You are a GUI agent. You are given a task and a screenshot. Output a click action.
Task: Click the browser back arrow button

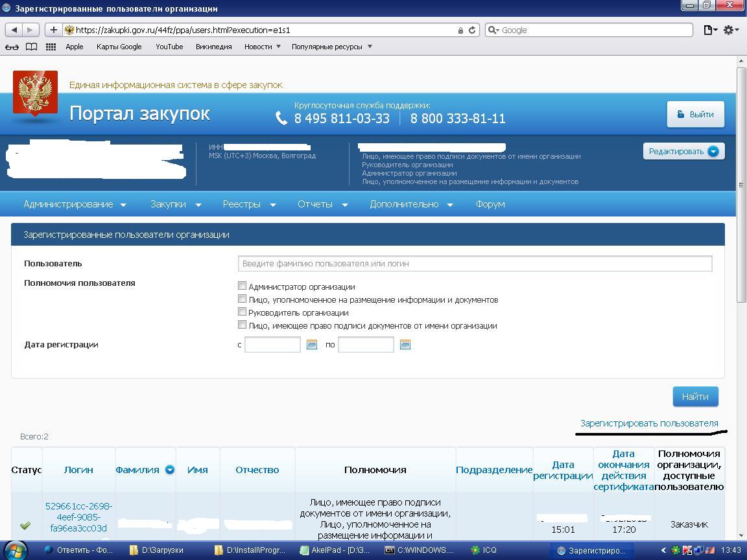point(14,30)
